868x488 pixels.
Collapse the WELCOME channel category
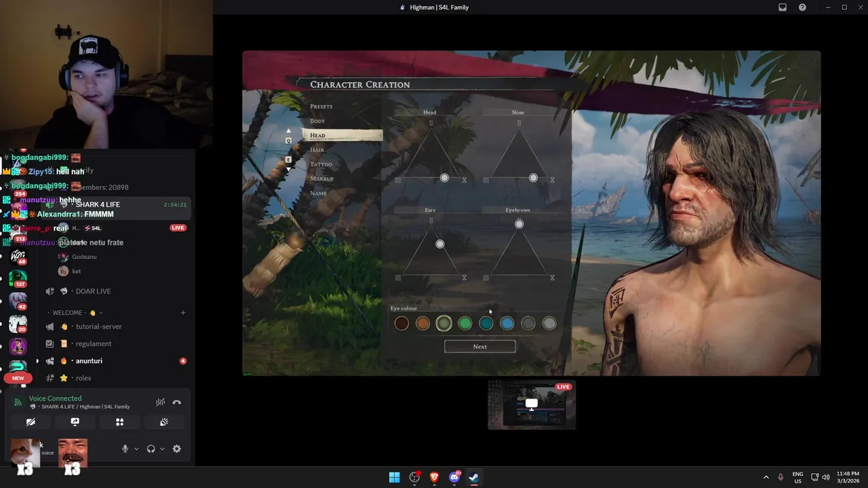[x=77, y=312]
